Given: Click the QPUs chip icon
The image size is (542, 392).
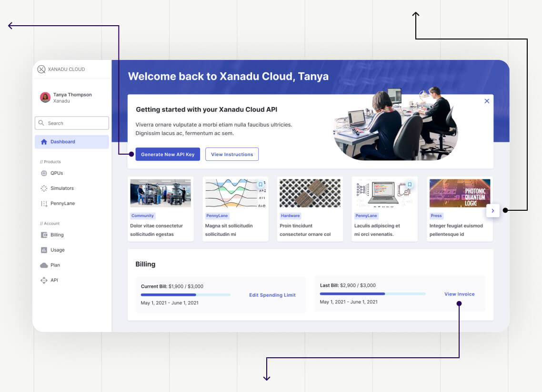Looking at the screenshot, I should point(44,173).
